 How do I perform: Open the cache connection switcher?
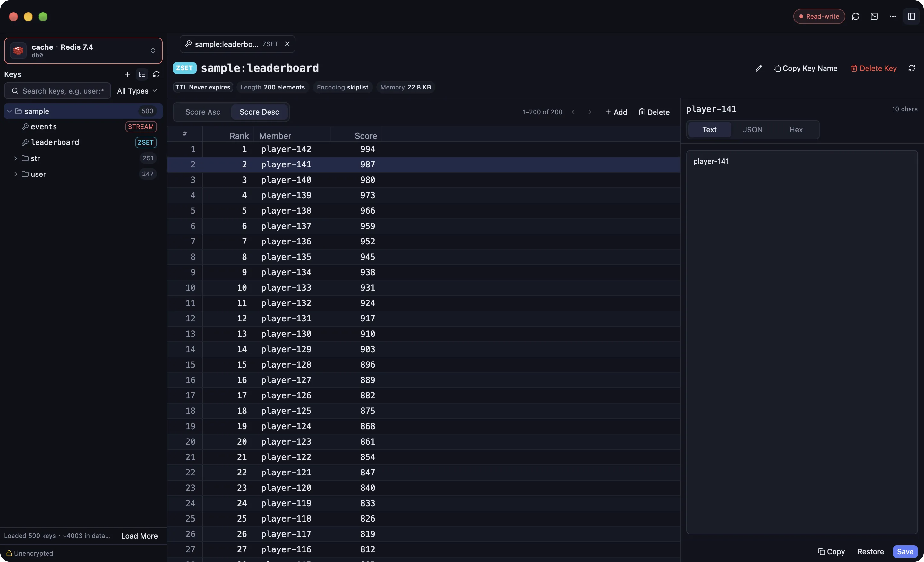[83, 51]
